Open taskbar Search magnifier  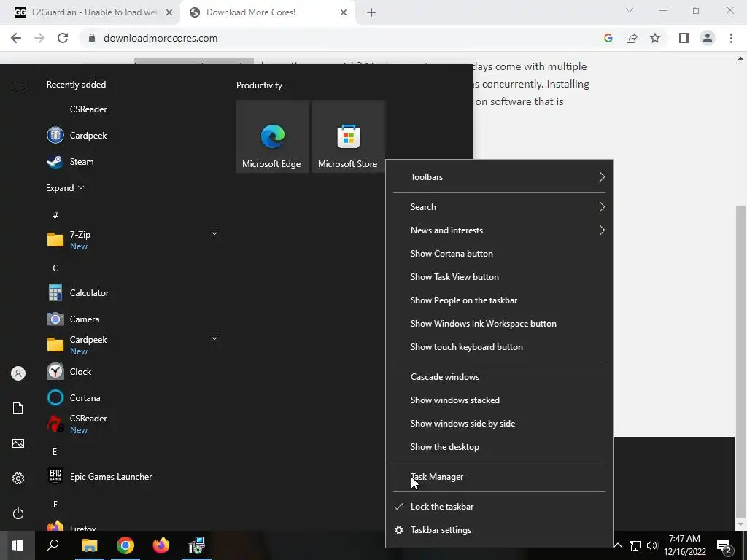[53, 545]
